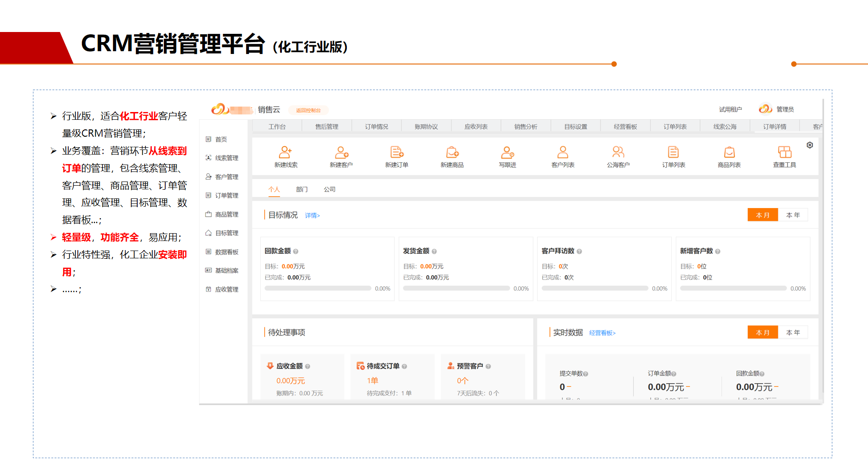Click the 客户拜访数 progress bar
Viewport: 868px width, 465px height.
tap(595, 289)
